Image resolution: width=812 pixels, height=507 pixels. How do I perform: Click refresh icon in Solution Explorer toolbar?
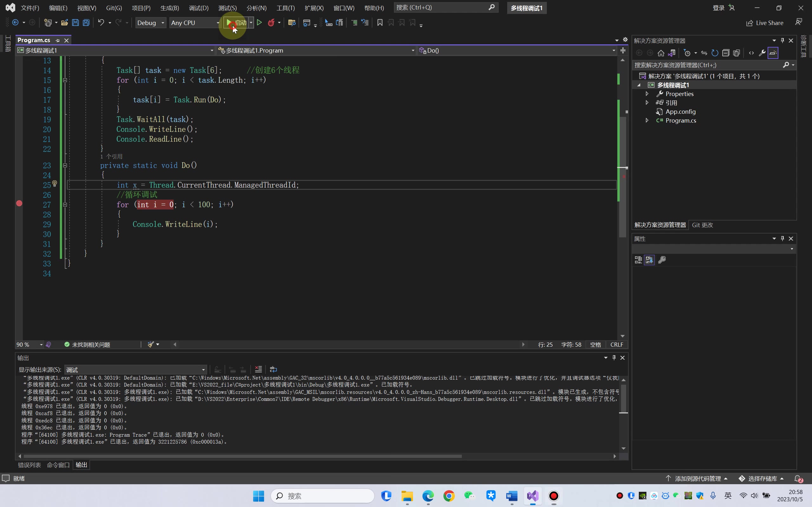715,53
